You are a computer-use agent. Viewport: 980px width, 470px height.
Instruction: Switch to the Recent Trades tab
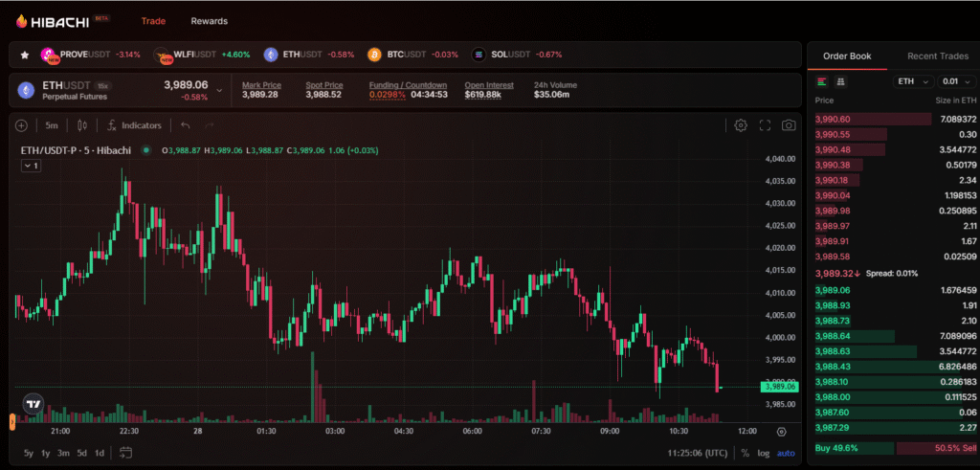tap(938, 56)
